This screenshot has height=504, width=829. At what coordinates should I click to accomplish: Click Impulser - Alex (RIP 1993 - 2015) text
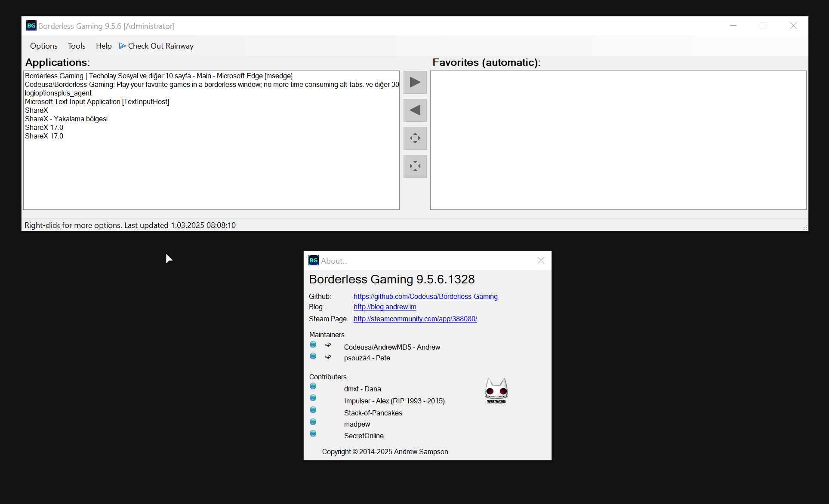tap(394, 401)
